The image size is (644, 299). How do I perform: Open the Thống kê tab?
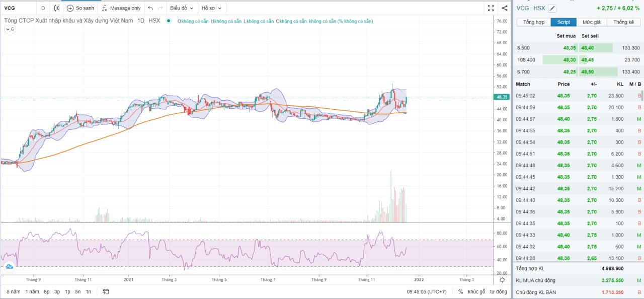tap(623, 22)
